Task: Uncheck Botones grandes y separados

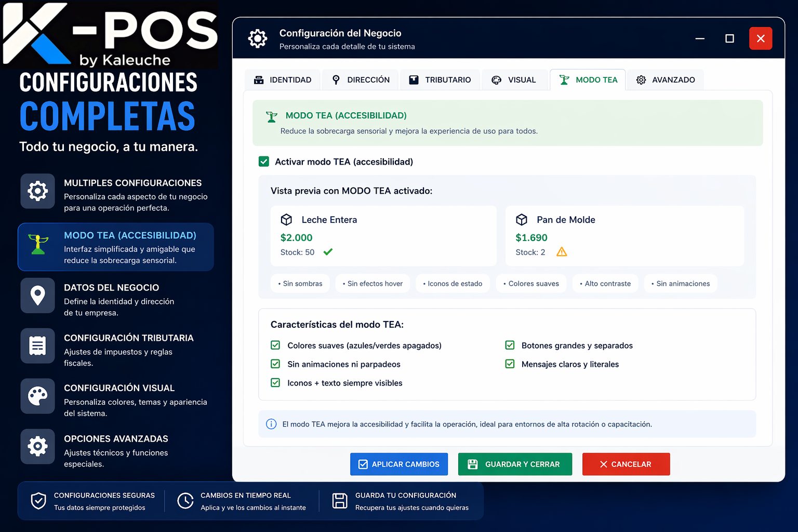Action: click(x=510, y=345)
